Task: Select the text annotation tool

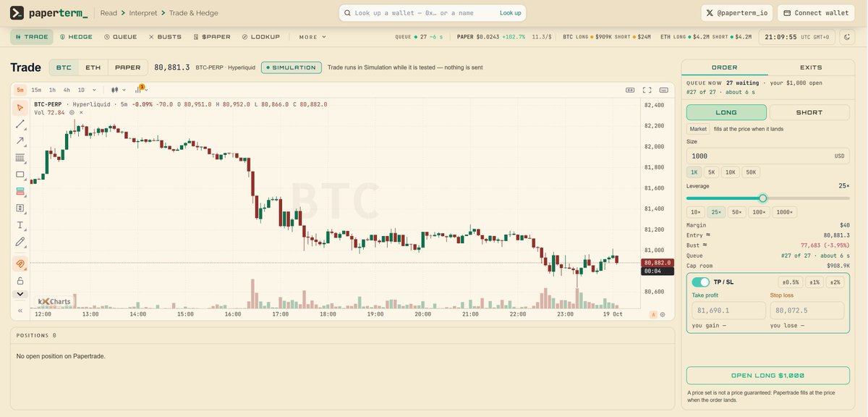Action: tap(20, 225)
